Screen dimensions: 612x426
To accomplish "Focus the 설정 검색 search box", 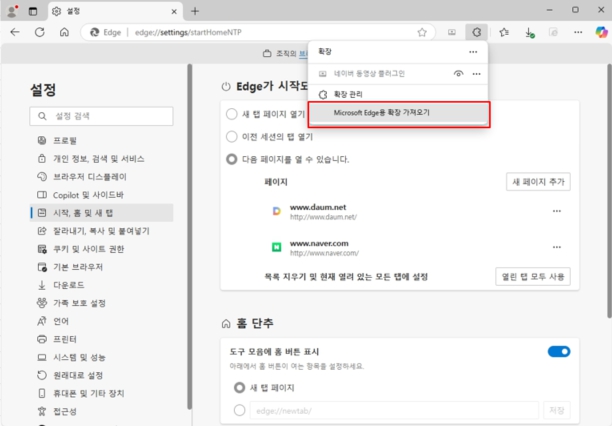I will point(101,116).
